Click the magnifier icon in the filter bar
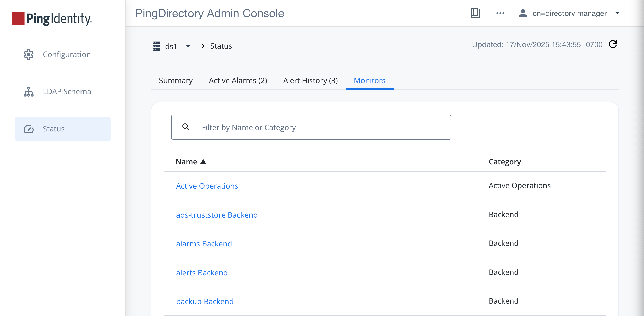Image resolution: width=644 pixels, height=316 pixels. (x=186, y=127)
